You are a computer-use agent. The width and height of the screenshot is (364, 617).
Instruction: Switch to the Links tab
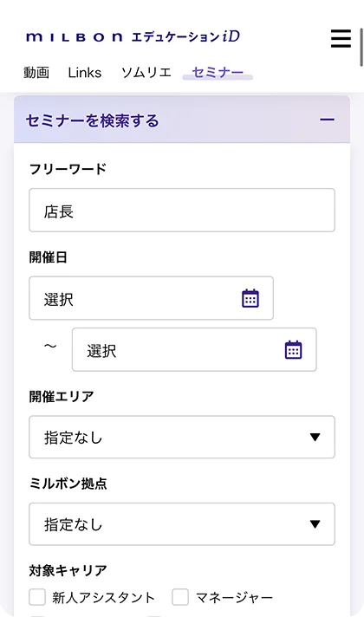(x=85, y=73)
